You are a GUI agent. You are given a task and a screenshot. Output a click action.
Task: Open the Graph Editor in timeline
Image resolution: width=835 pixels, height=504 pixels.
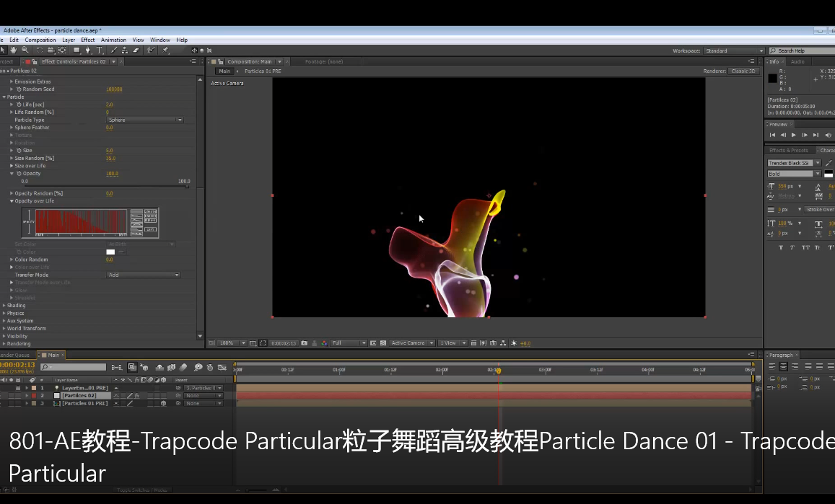click(x=222, y=367)
